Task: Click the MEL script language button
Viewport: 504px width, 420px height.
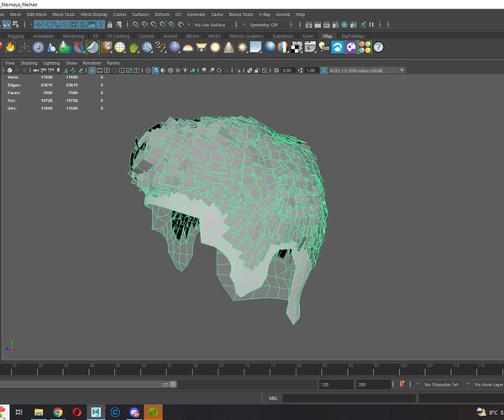Action: 272,398
